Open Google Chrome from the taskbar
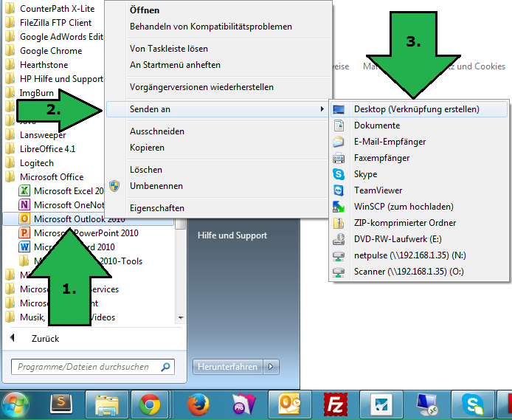 pyautogui.click(x=151, y=404)
